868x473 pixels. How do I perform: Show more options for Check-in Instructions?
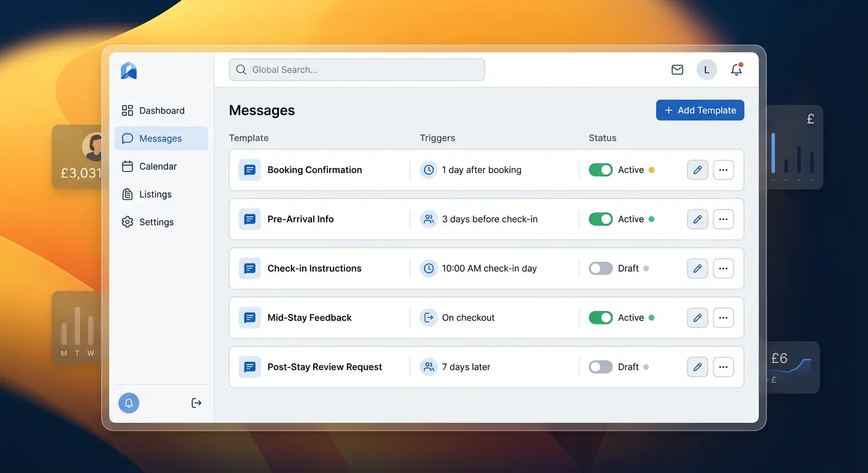point(724,269)
